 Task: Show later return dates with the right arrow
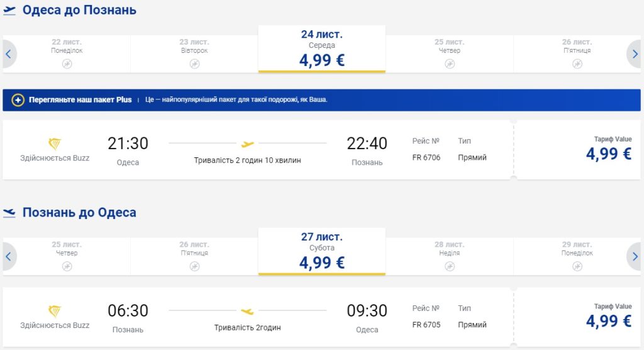(635, 257)
